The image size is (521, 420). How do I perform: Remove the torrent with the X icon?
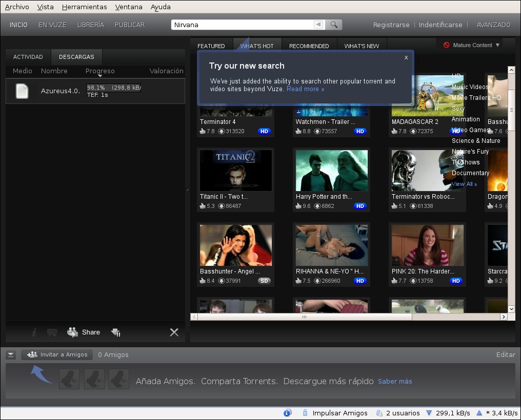pos(174,332)
